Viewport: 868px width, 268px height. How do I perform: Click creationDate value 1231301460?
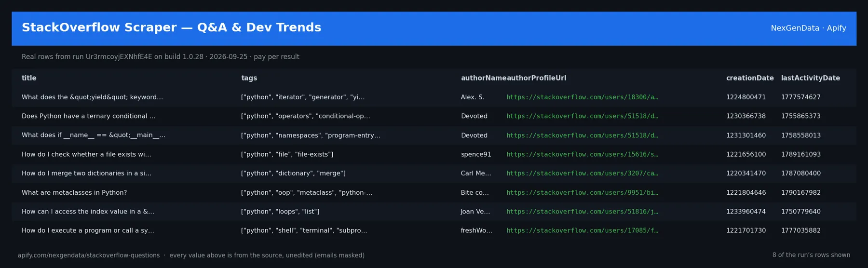[x=746, y=135]
